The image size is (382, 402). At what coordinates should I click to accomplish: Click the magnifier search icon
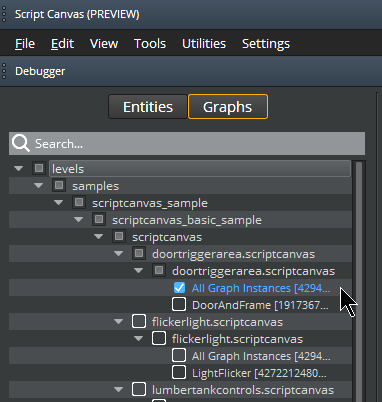[21, 143]
